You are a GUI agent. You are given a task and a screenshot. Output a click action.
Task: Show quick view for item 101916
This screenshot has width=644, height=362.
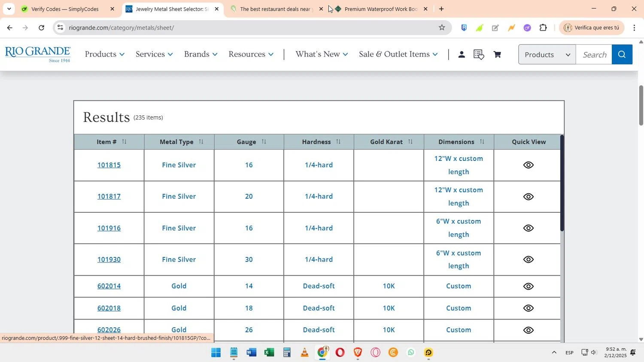click(x=528, y=228)
